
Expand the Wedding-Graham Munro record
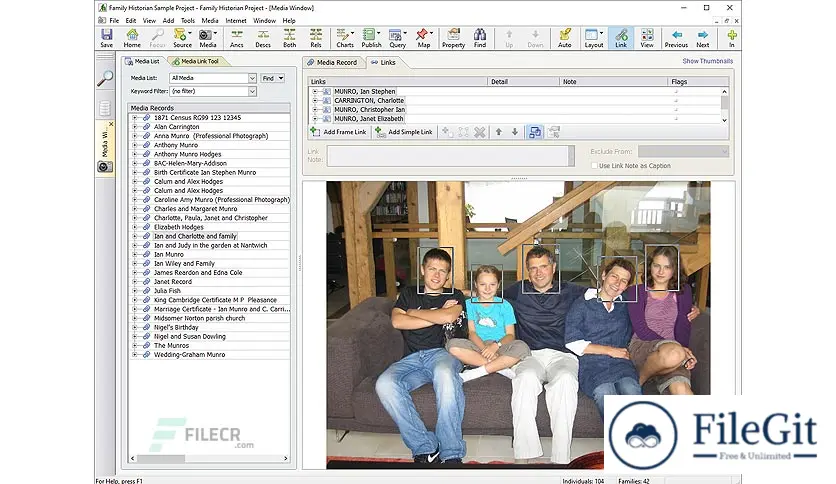point(135,354)
